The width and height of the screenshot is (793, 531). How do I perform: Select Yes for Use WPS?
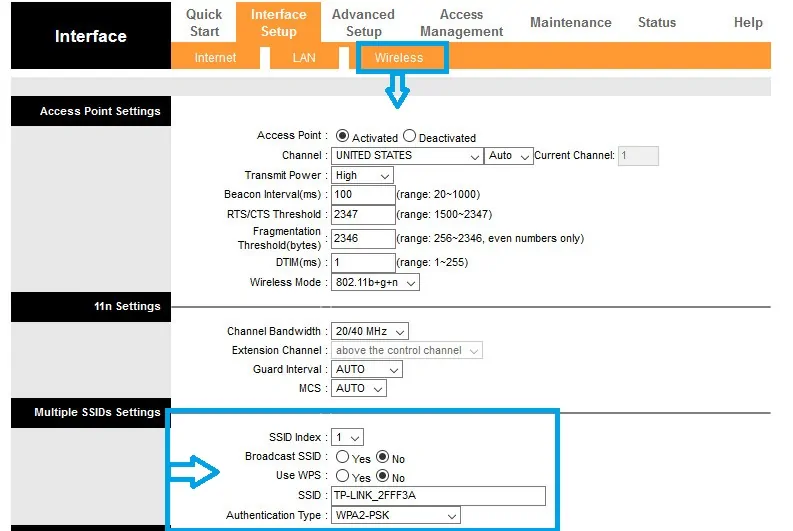[342, 476]
